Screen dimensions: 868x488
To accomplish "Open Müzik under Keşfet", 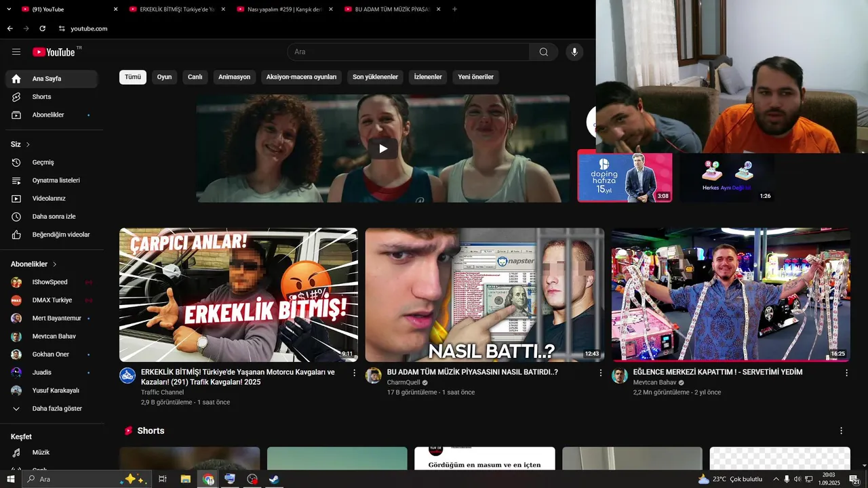I will 52,452.
